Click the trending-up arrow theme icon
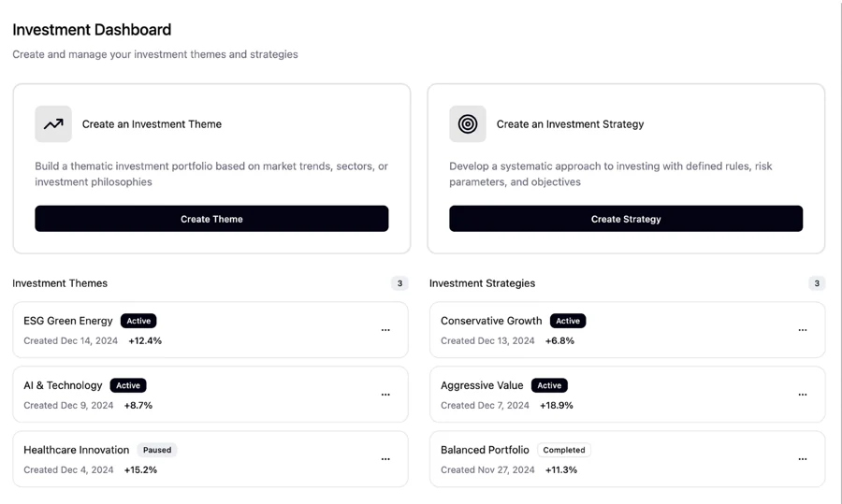Image resolution: width=842 pixels, height=504 pixels. 53,124
